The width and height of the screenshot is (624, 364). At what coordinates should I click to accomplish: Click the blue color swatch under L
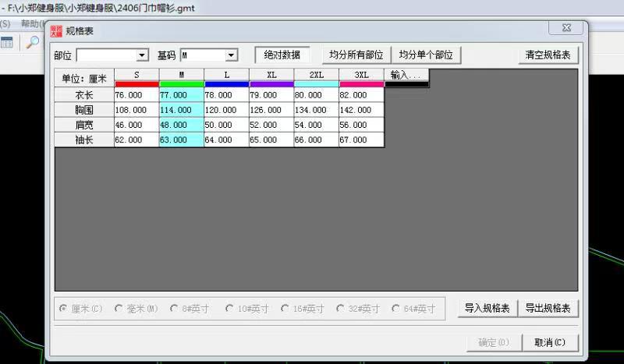227,84
